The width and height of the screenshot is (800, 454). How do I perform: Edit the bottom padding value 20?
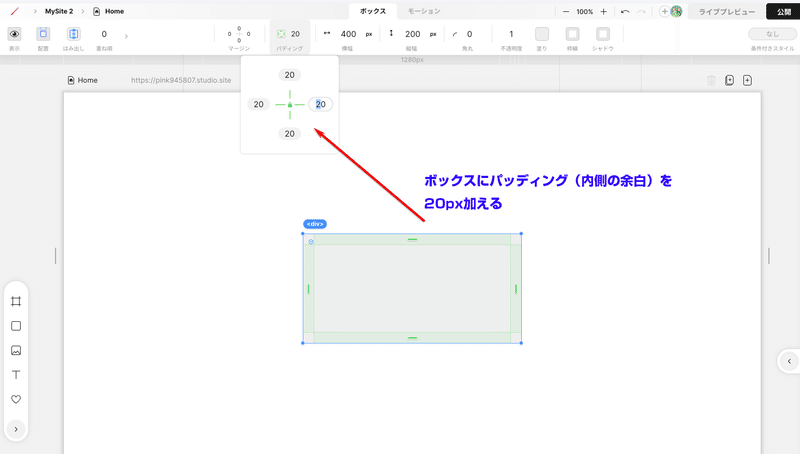click(x=290, y=134)
